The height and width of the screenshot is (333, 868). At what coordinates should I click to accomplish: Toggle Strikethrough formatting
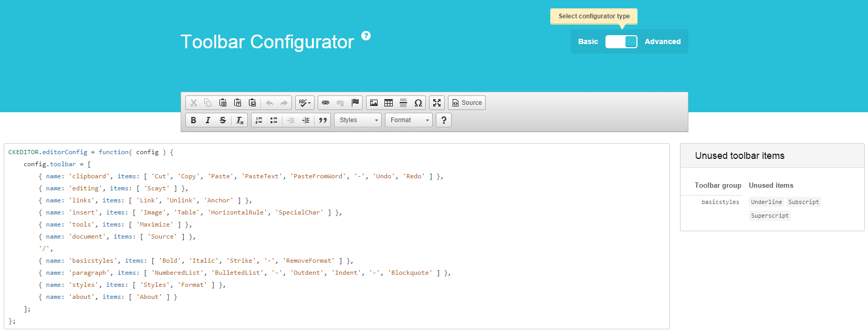click(223, 120)
